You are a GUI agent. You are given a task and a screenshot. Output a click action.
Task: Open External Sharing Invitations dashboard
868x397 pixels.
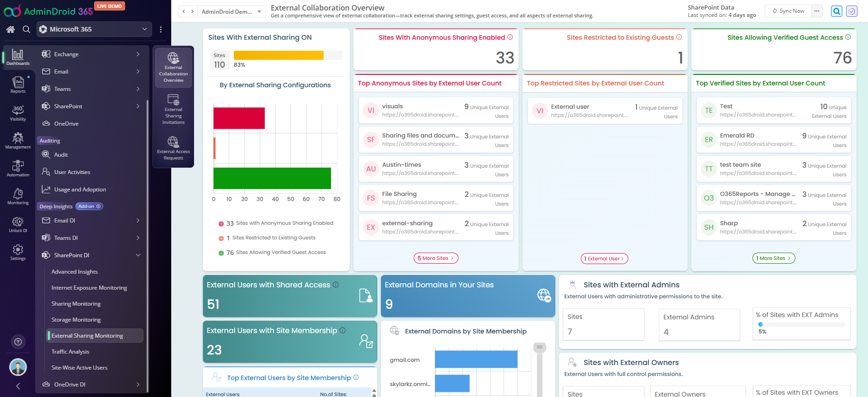174,110
